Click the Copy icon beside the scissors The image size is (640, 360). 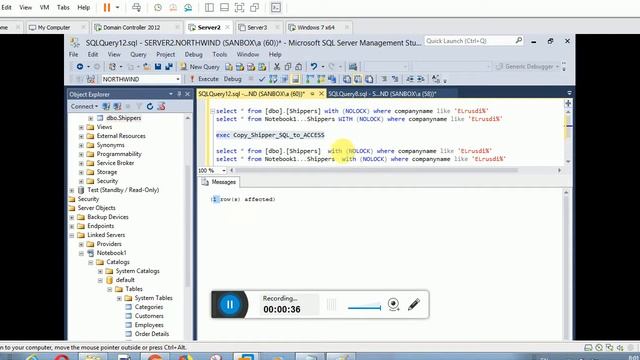point(288,67)
